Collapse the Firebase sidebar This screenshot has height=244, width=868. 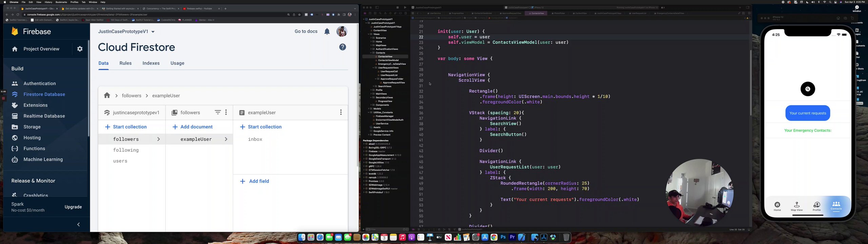(x=79, y=224)
